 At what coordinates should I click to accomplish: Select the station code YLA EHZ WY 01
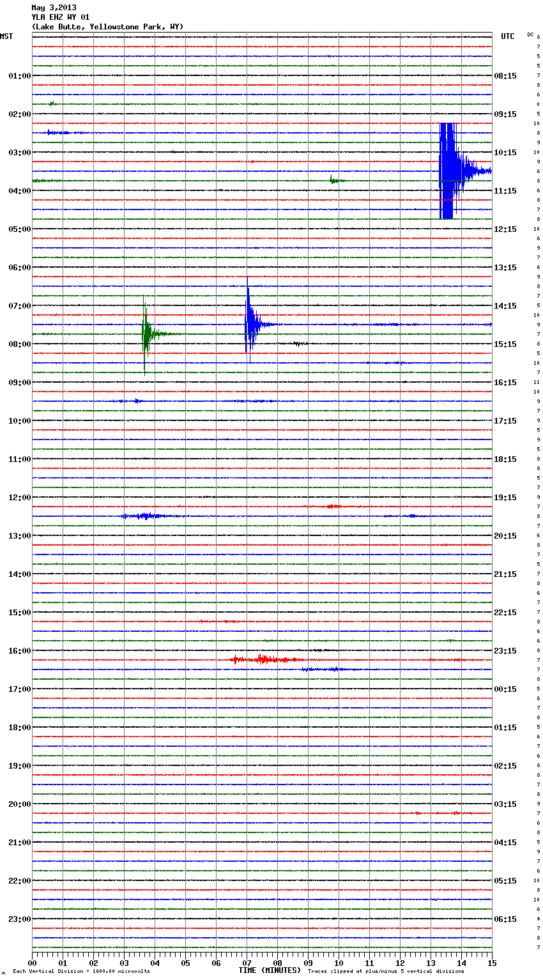click(61, 17)
